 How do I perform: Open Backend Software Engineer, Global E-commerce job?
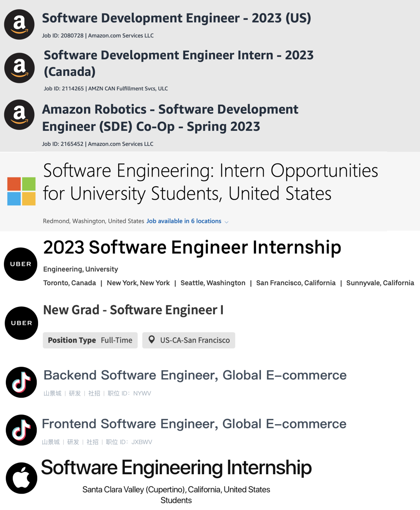point(195,375)
